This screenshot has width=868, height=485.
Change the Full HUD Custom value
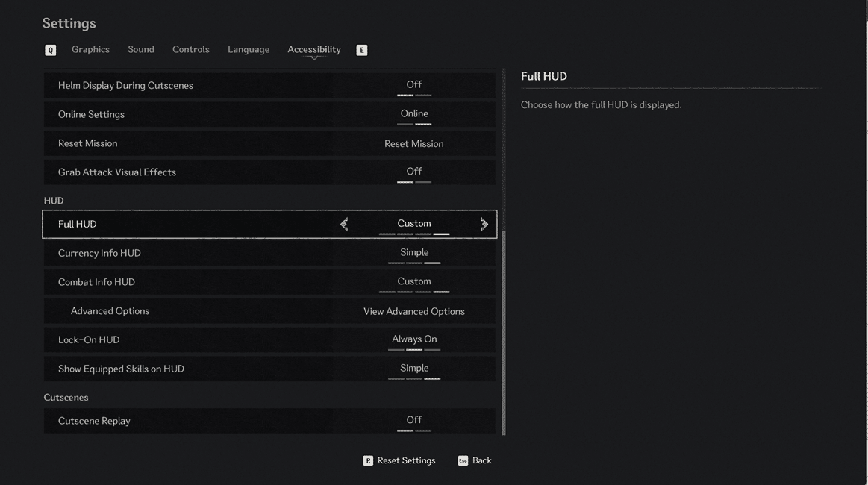tap(414, 224)
